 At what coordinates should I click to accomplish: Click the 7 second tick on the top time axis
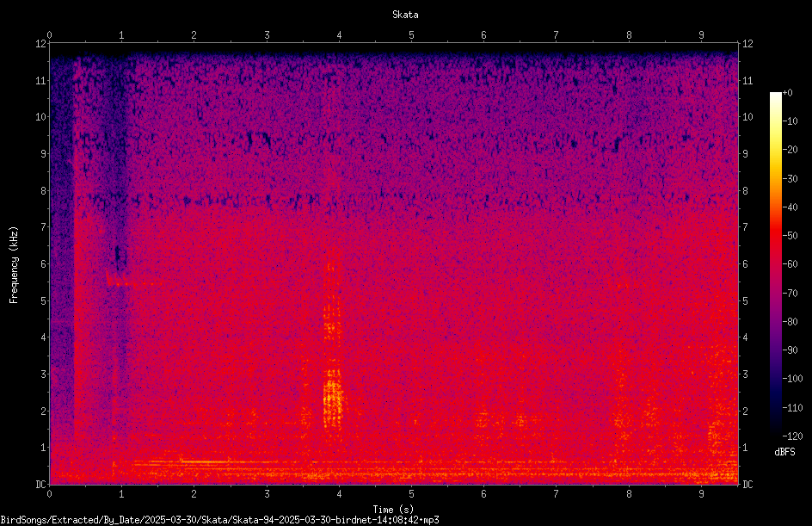(x=557, y=35)
